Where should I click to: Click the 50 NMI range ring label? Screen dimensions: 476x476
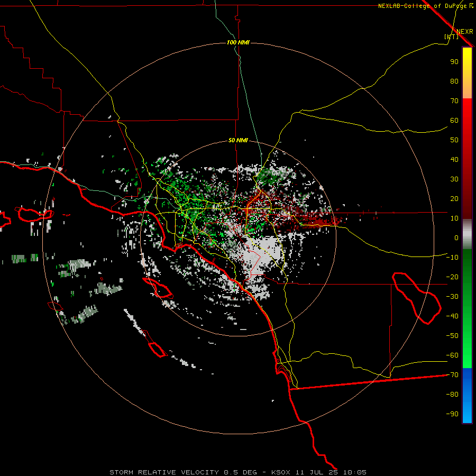(x=238, y=140)
